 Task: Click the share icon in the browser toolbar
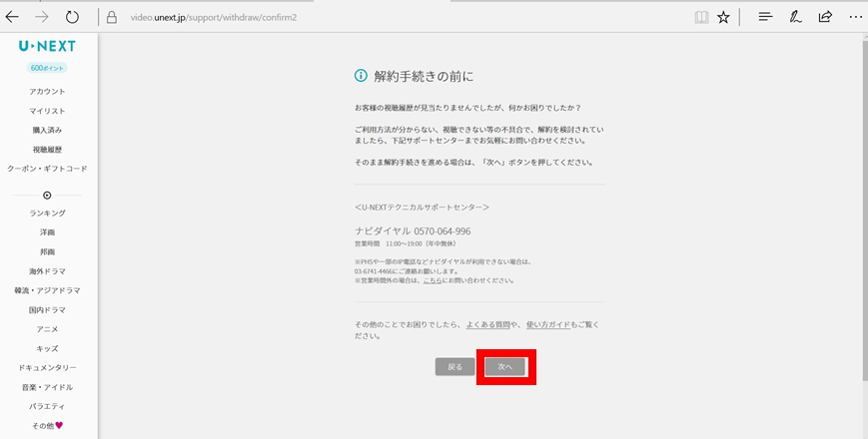825,17
